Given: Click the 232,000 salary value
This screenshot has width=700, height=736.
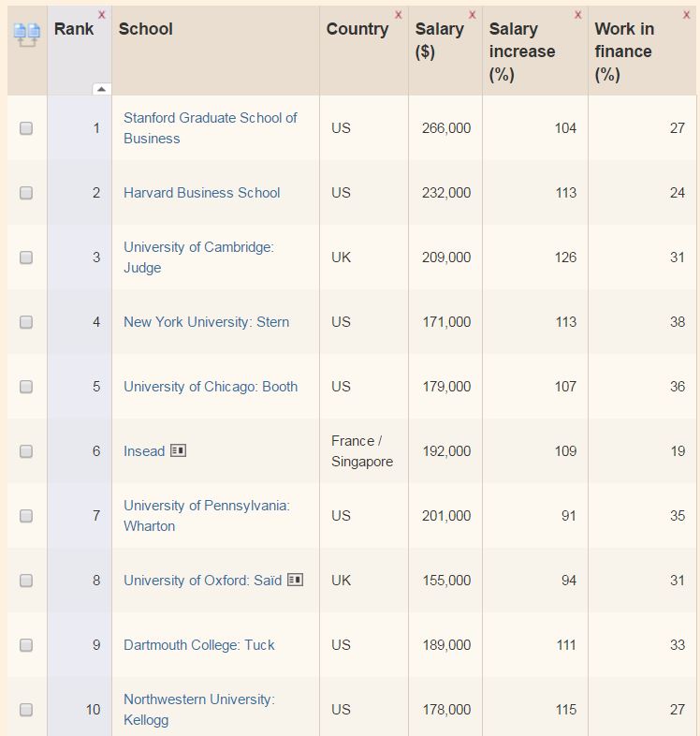Looking at the screenshot, I should (446, 193).
